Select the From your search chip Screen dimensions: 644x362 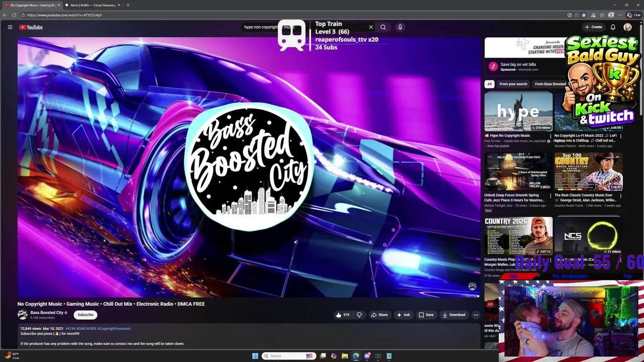coord(513,84)
